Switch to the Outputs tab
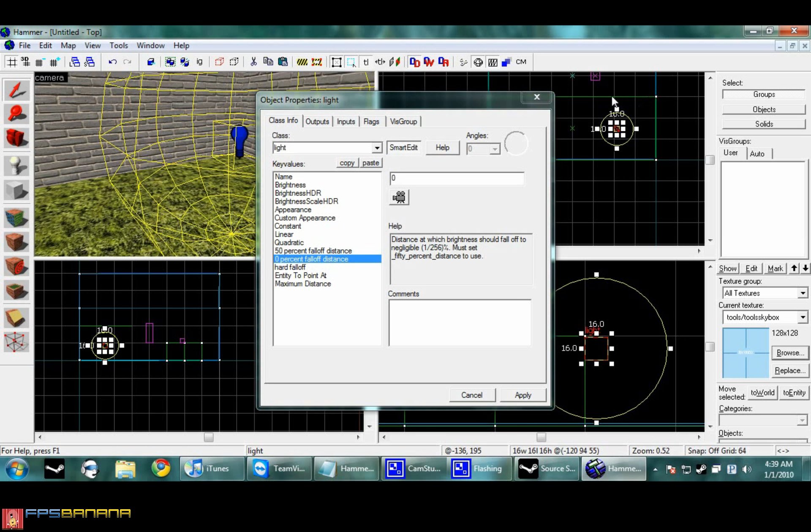811x532 pixels. point(317,122)
